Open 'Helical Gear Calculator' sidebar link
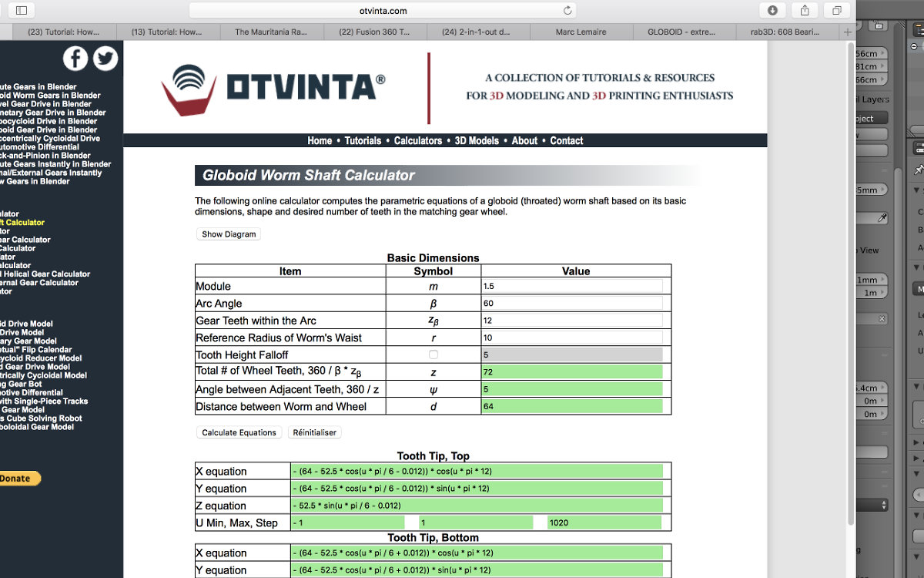Screen dimensions: 924x578 (45, 274)
